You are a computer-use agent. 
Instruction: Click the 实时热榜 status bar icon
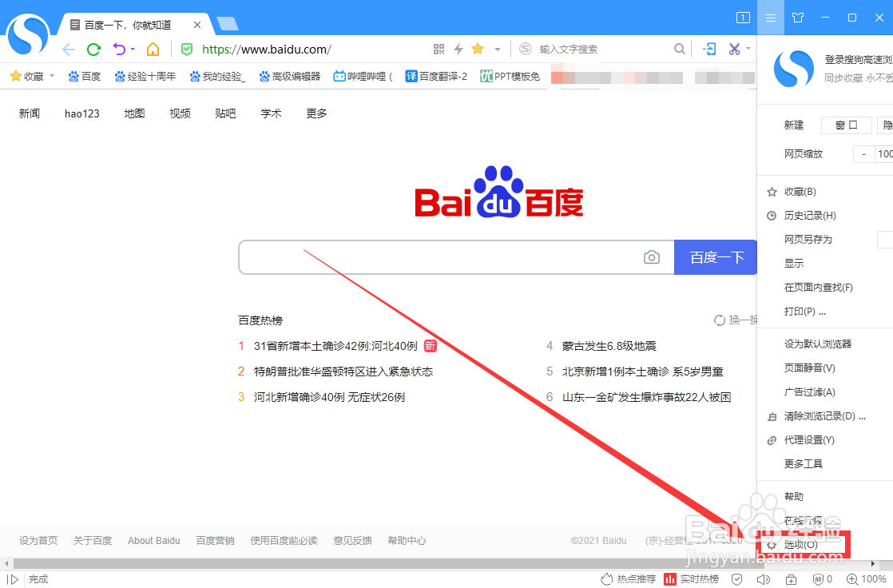point(692,579)
